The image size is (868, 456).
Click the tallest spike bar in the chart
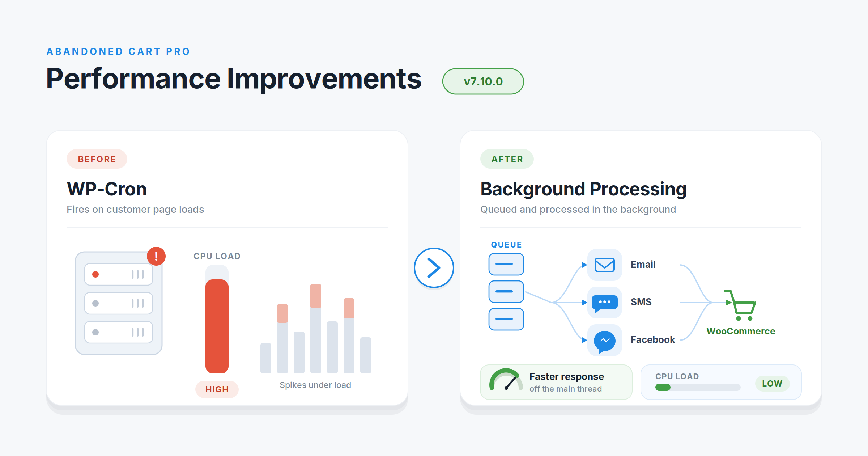(316, 329)
